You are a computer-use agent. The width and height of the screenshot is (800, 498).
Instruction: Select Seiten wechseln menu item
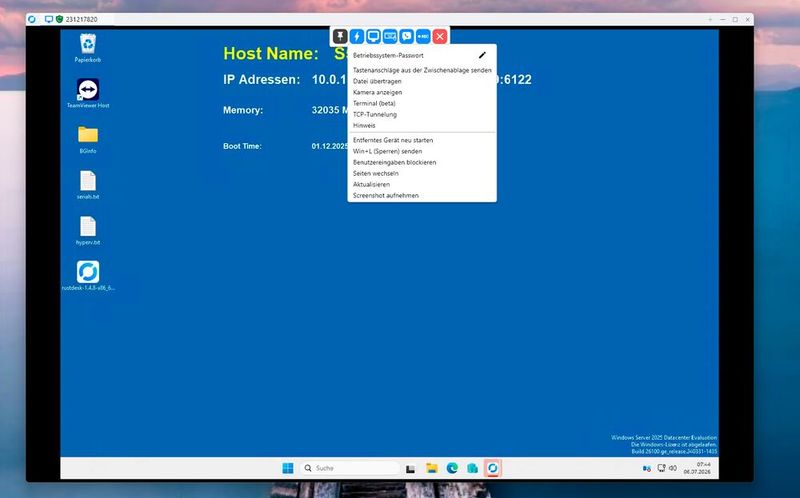coord(422,173)
